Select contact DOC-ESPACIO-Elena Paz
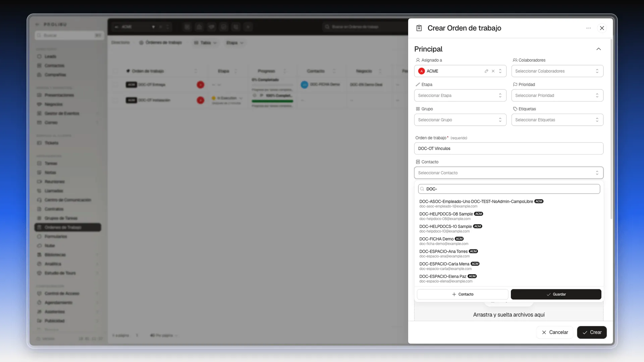This screenshot has width=644, height=362. pos(508,279)
